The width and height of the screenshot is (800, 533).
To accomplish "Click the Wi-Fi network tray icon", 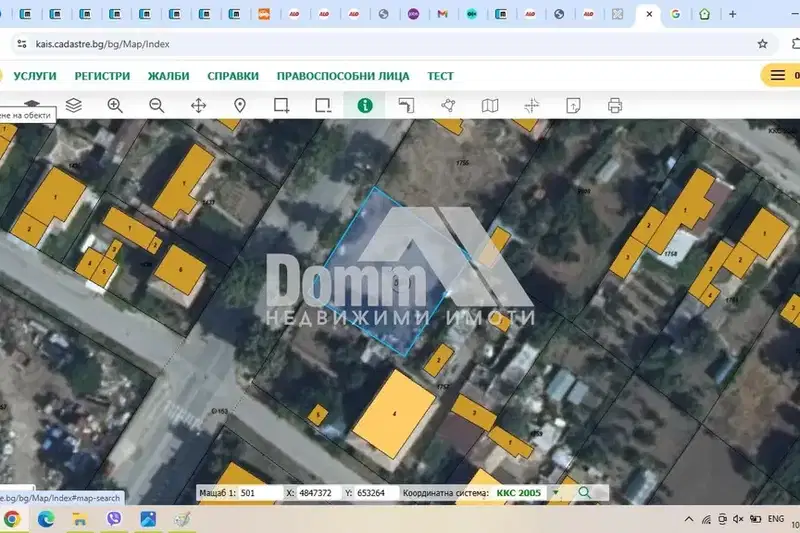I will [706, 519].
